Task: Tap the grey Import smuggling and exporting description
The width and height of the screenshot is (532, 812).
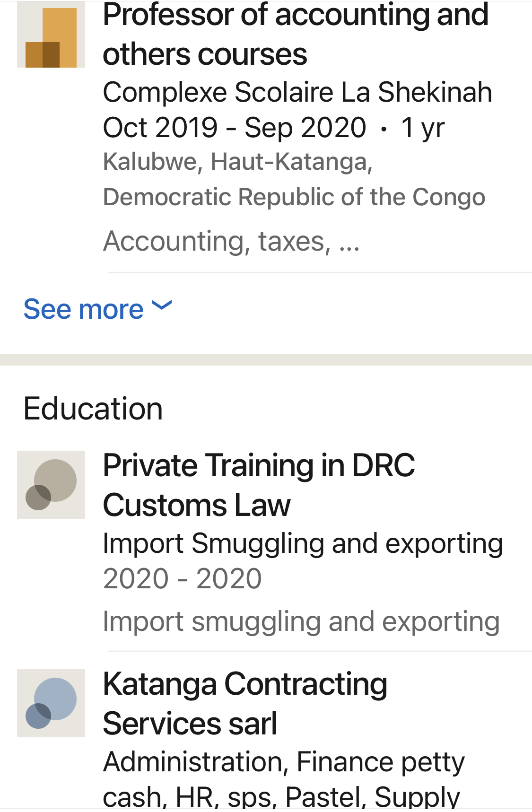Action: [301, 621]
